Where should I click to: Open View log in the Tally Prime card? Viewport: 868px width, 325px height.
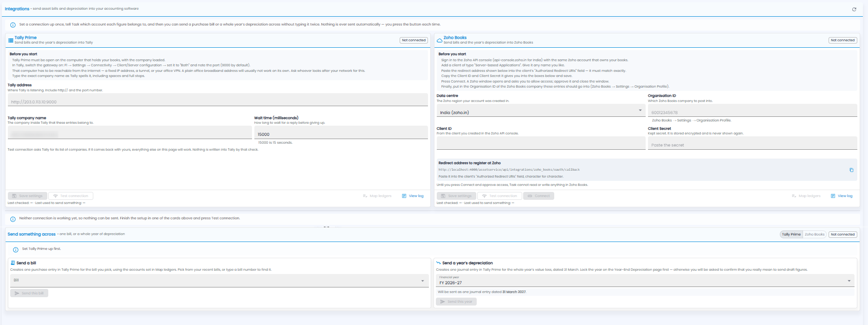click(413, 196)
